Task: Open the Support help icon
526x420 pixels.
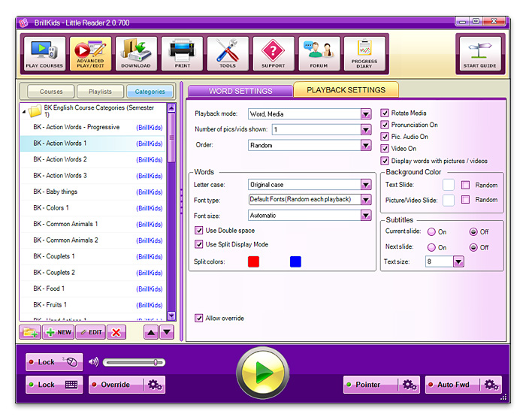Action: click(274, 55)
